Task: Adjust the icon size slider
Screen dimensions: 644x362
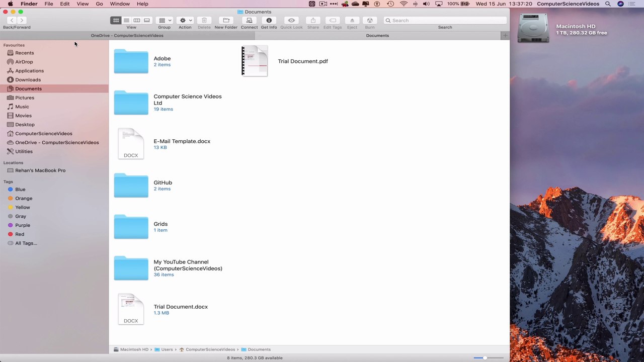Action: pos(485,358)
